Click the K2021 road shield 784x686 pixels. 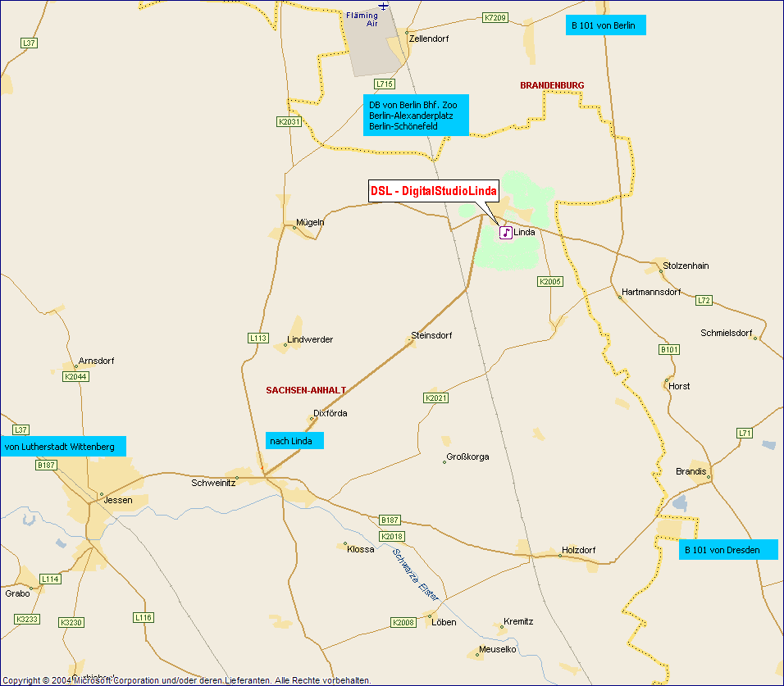coord(436,398)
